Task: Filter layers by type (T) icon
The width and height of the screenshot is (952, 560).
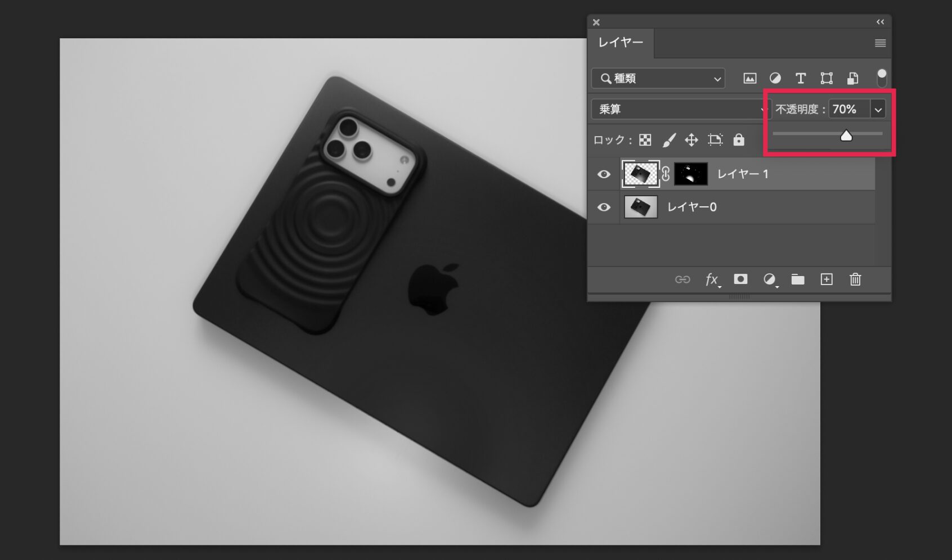Action: [800, 78]
